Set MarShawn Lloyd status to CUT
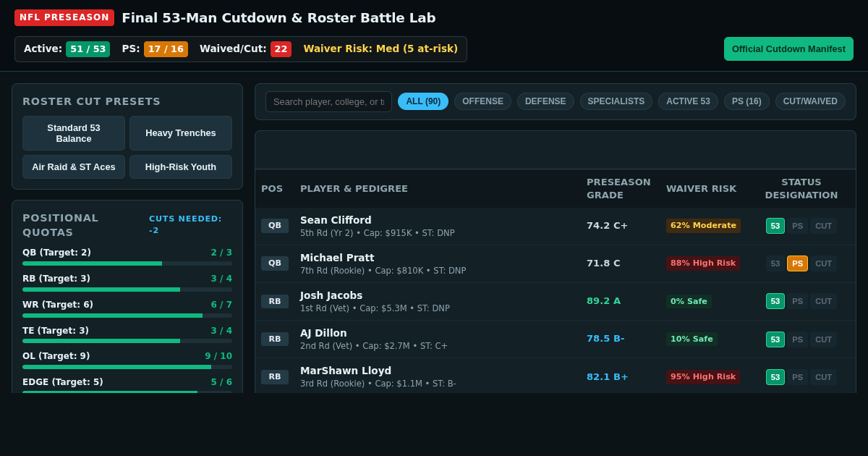The image size is (868, 456). pos(823,376)
